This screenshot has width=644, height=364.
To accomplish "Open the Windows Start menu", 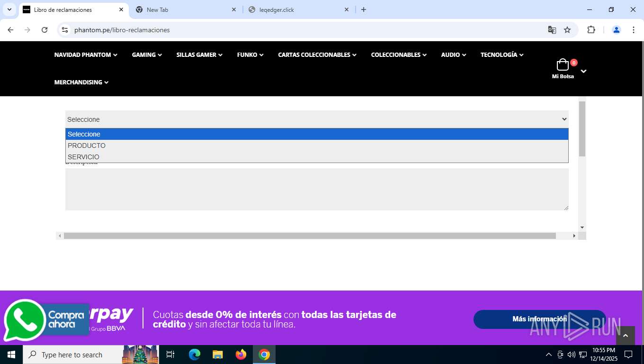I will pyautogui.click(x=11, y=355).
